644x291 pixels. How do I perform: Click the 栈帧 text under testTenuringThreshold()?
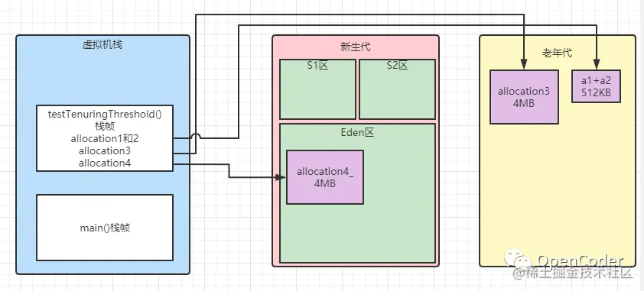pos(105,127)
